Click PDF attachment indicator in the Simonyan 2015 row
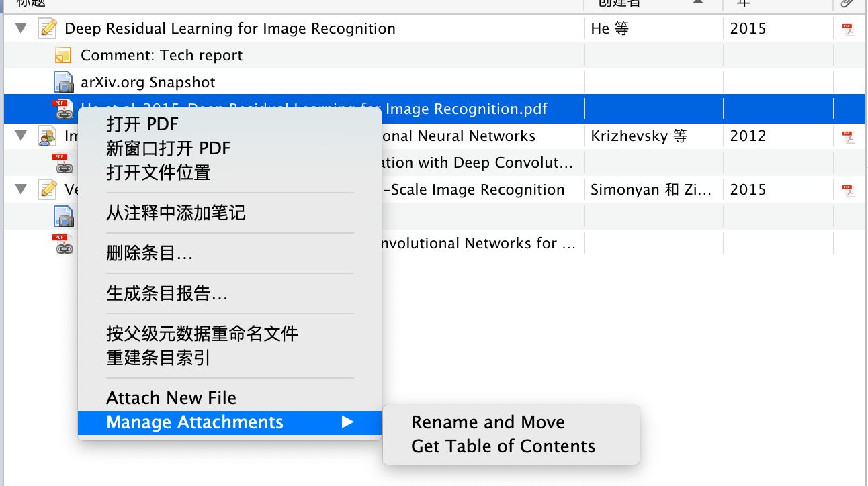Viewport: 868px width, 486px height. coord(849,190)
